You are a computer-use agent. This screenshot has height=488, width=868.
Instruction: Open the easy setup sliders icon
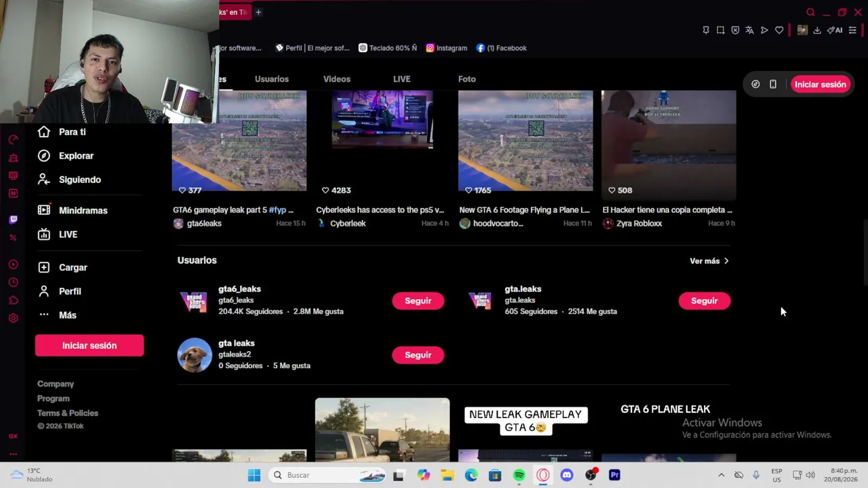(852, 30)
